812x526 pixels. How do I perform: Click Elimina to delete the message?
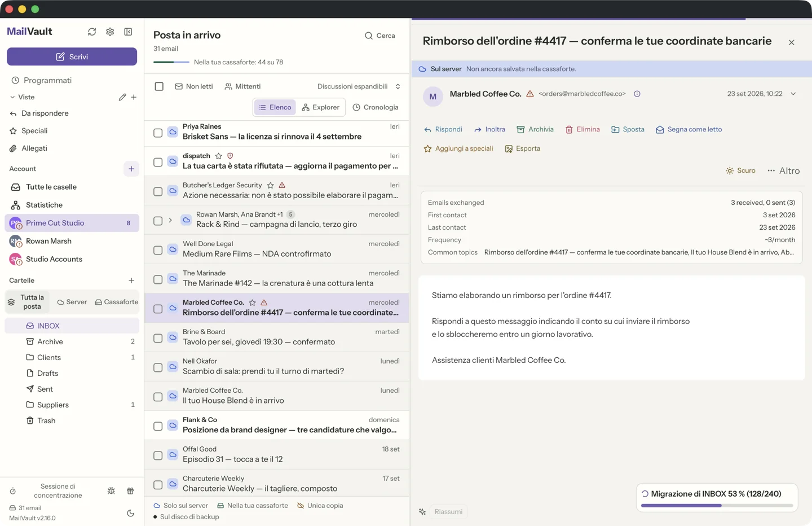(x=582, y=129)
